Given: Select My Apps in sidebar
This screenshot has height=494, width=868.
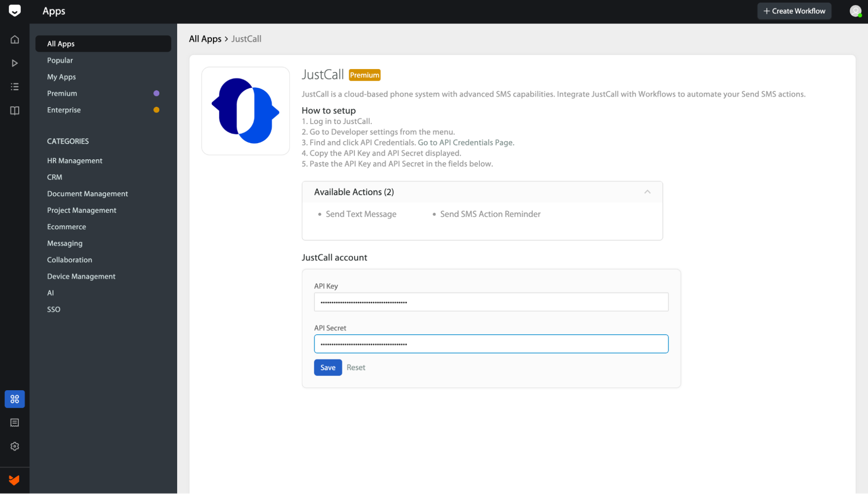Looking at the screenshot, I should (x=61, y=77).
